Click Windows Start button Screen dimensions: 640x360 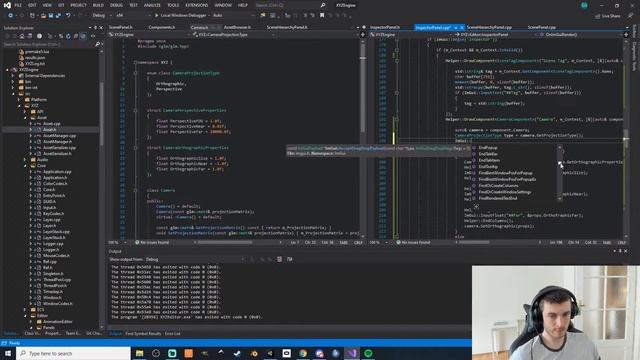coord(8,353)
